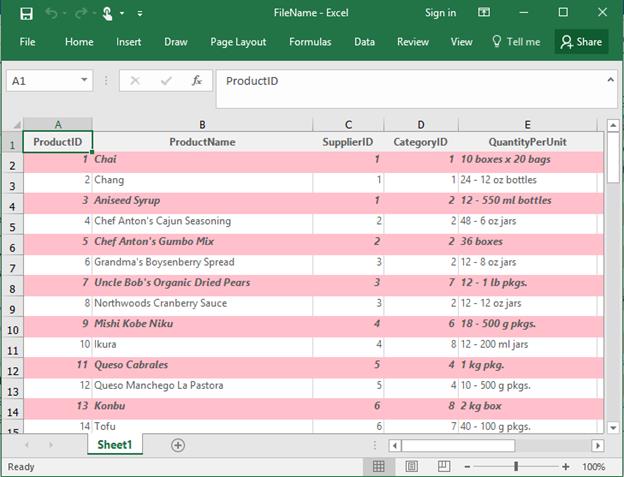This screenshot has height=477, width=624.
Task: Toggle Touch/Mouse mode icon
Action: [107, 14]
